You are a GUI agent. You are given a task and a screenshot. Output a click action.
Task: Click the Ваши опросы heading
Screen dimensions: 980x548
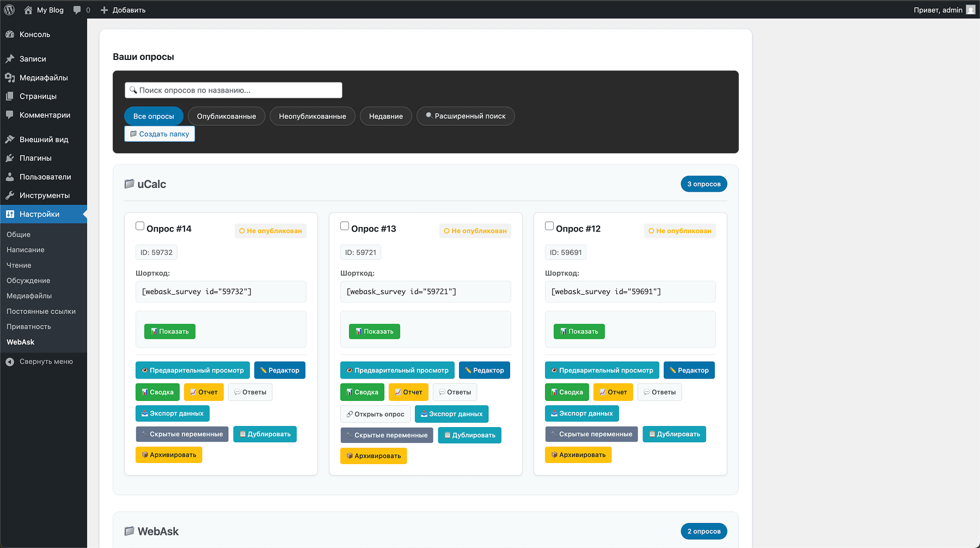[144, 57]
